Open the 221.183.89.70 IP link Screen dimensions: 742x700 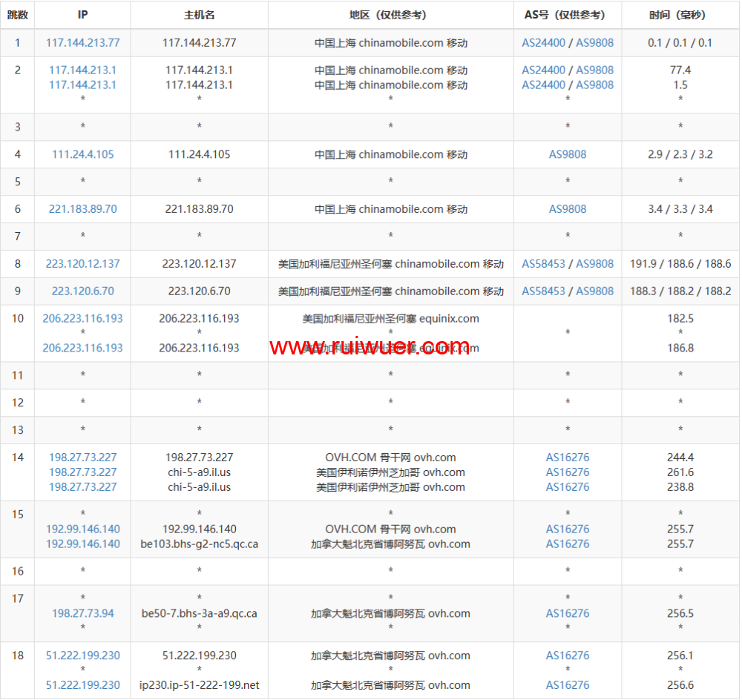82,209
